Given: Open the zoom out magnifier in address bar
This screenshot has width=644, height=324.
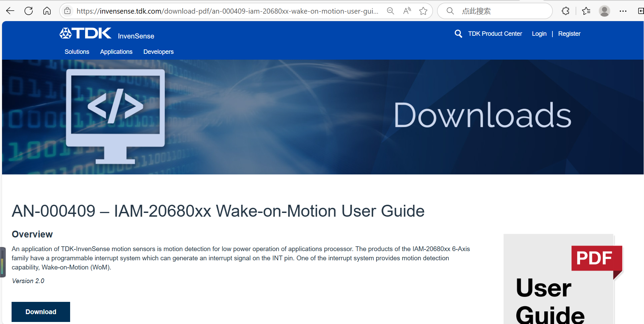Looking at the screenshot, I should pyautogui.click(x=390, y=11).
